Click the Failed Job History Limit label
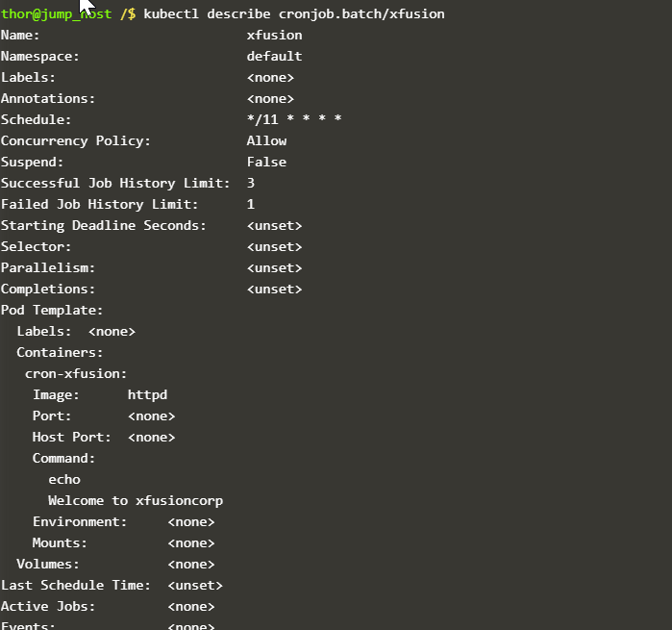The width and height of the screenshot is (672, 630). (x=99, y=205)
